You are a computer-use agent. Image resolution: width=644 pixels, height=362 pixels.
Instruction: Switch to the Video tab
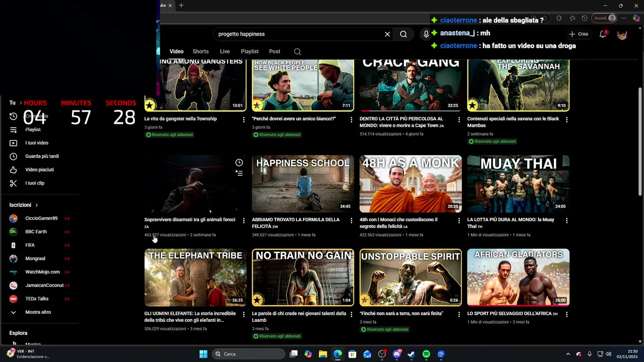point(177,51)
